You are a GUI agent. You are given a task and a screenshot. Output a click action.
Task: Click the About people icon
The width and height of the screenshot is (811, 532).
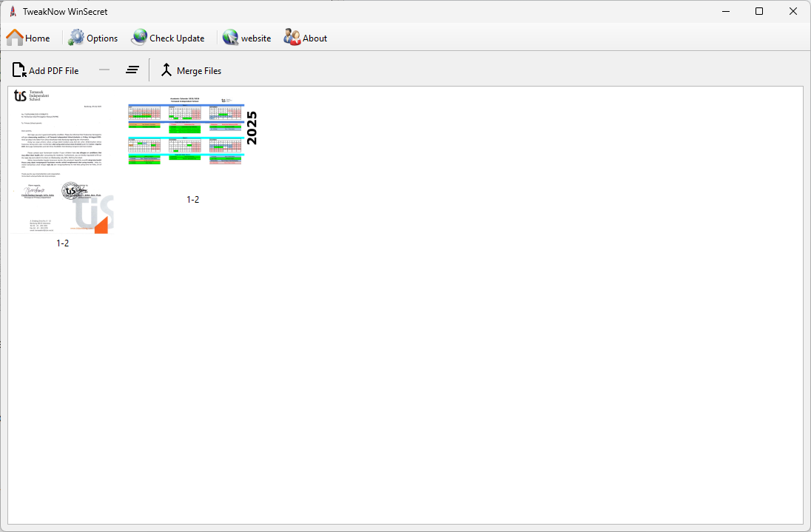point(292,38)
